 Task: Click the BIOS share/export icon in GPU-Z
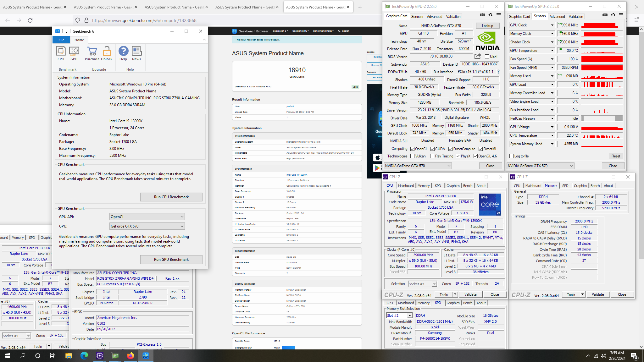click(478, 56)
